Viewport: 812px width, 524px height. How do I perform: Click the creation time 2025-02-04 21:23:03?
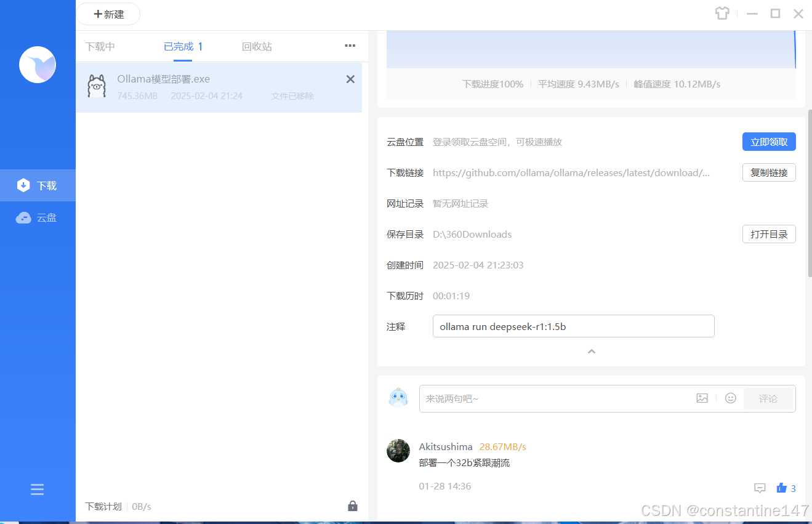(x=478, y=265)
